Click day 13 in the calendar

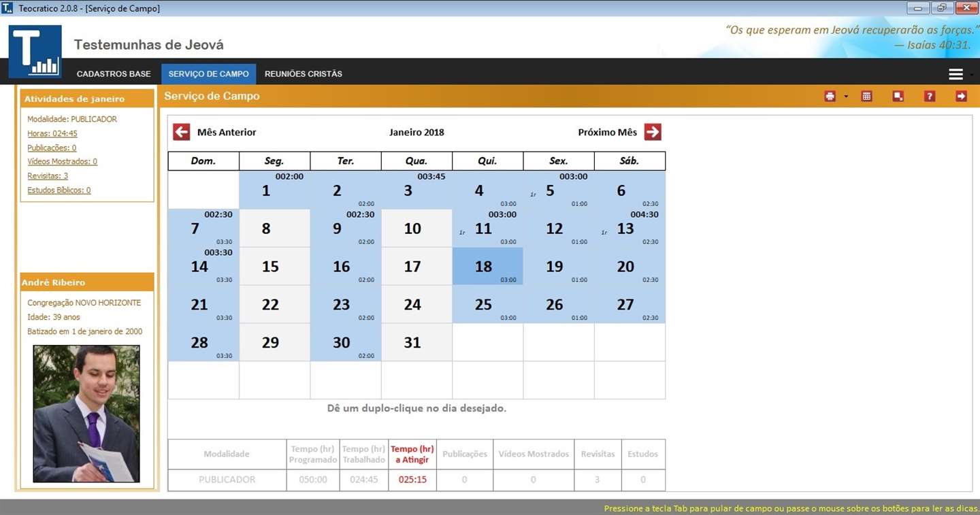[x=630, y=228]
